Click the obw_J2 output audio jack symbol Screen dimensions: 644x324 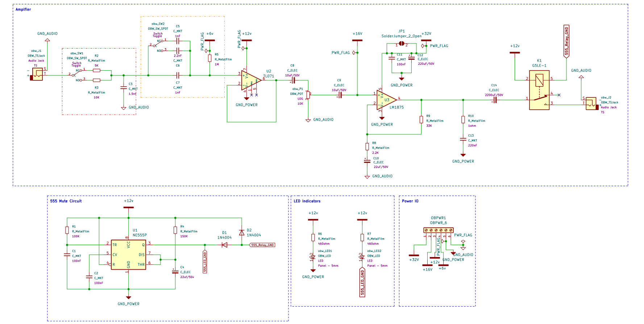click(592, 104)
